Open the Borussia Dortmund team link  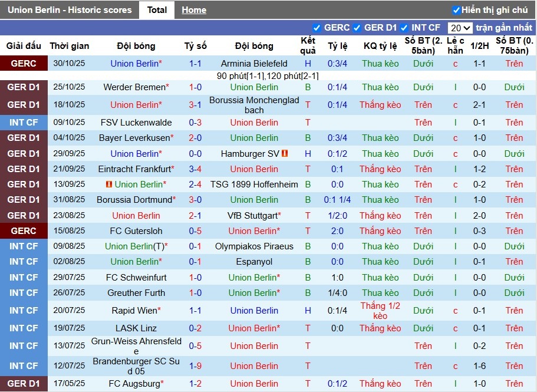[x=134, y=200]
